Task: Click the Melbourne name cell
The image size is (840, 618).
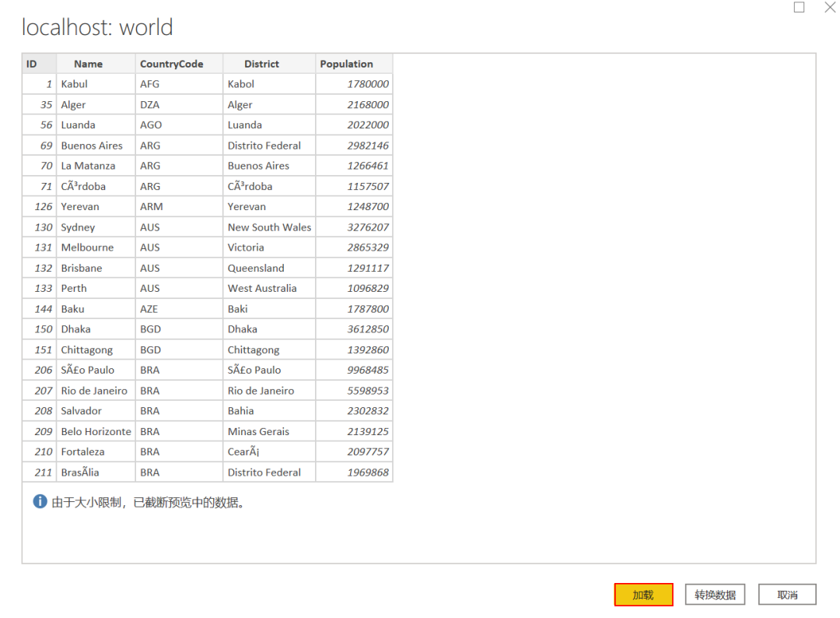Action: point(96,248)
